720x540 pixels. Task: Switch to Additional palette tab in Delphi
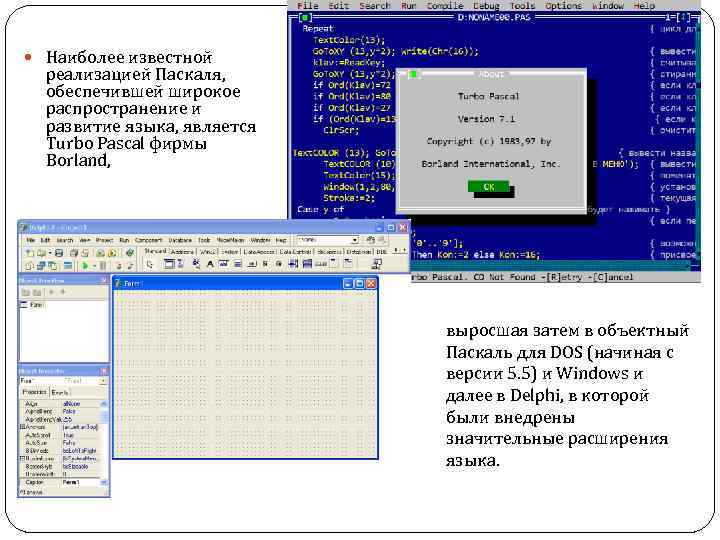point(182,252)
